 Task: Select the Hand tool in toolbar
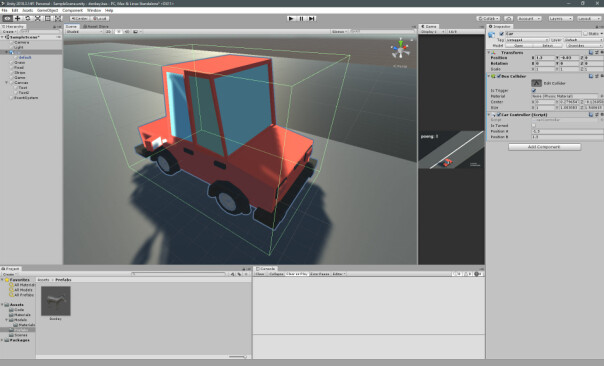click(7, 18)
